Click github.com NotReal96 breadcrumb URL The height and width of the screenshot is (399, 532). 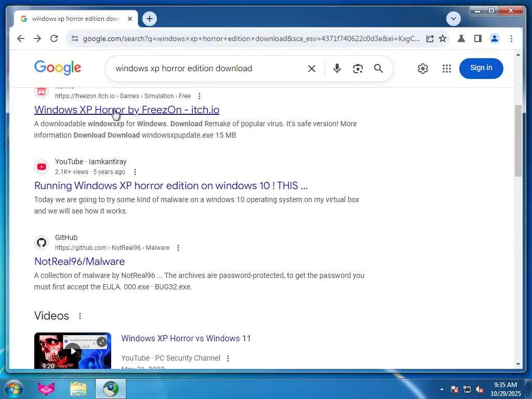[112, 248]
